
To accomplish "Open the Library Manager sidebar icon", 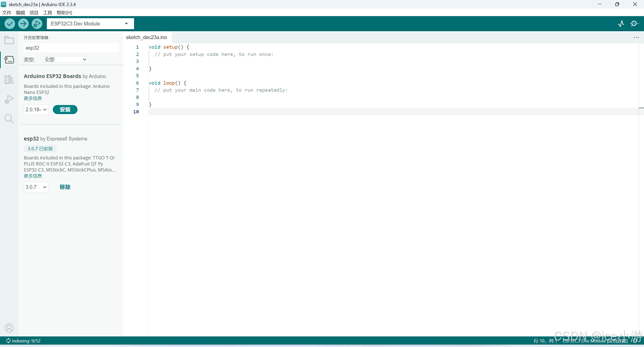I will click(9, 80).
